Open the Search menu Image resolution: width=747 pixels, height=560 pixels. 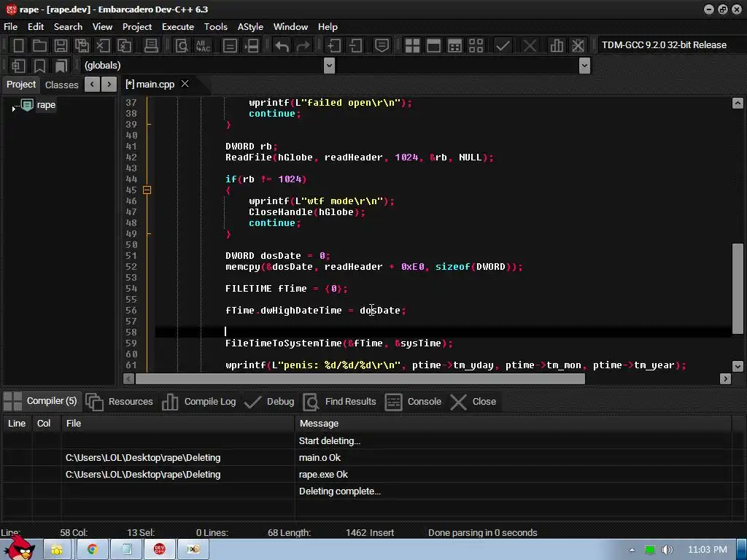pos(68,27)
